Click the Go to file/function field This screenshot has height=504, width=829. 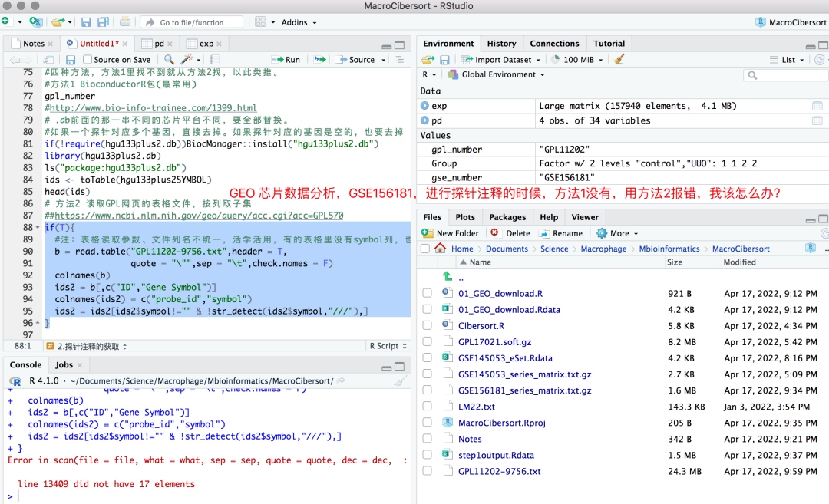(x=191, y=22)
